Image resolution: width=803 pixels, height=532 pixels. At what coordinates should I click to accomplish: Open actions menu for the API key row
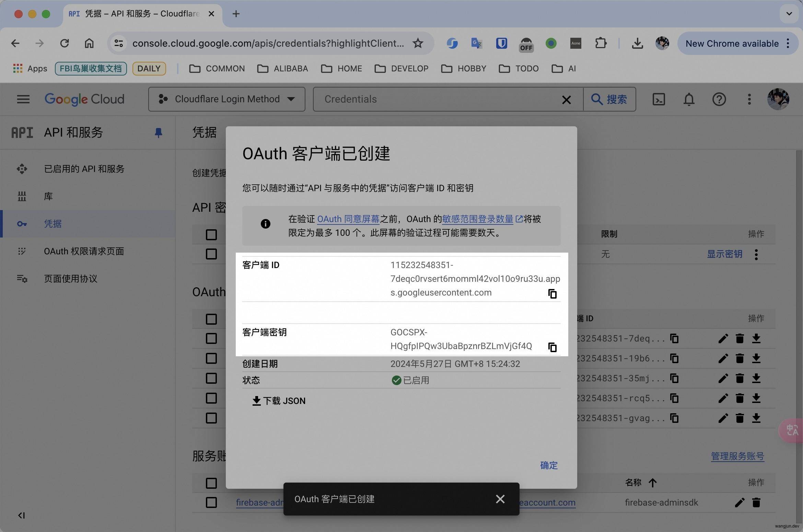(756, 254)
